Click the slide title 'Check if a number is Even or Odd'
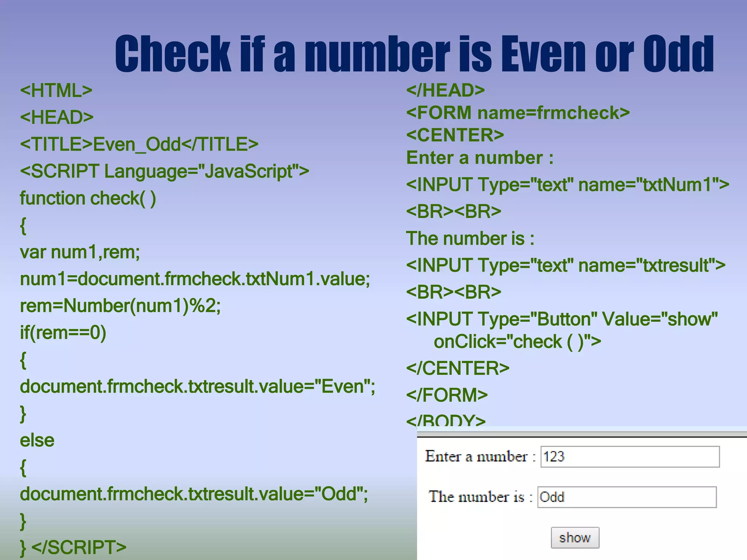The image size is (747, 560). 414,54
